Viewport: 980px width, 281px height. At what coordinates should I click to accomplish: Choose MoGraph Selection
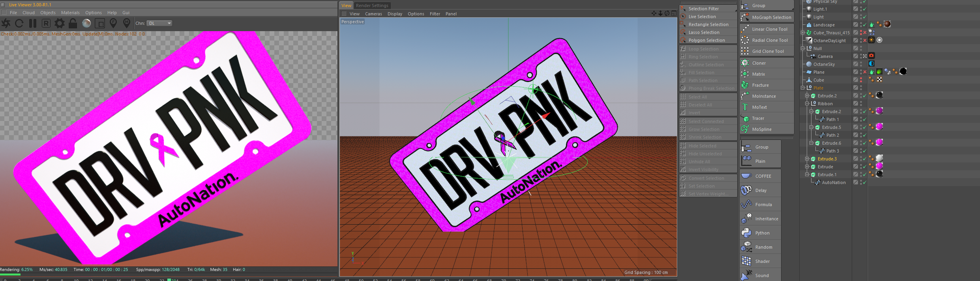(766, 17)
